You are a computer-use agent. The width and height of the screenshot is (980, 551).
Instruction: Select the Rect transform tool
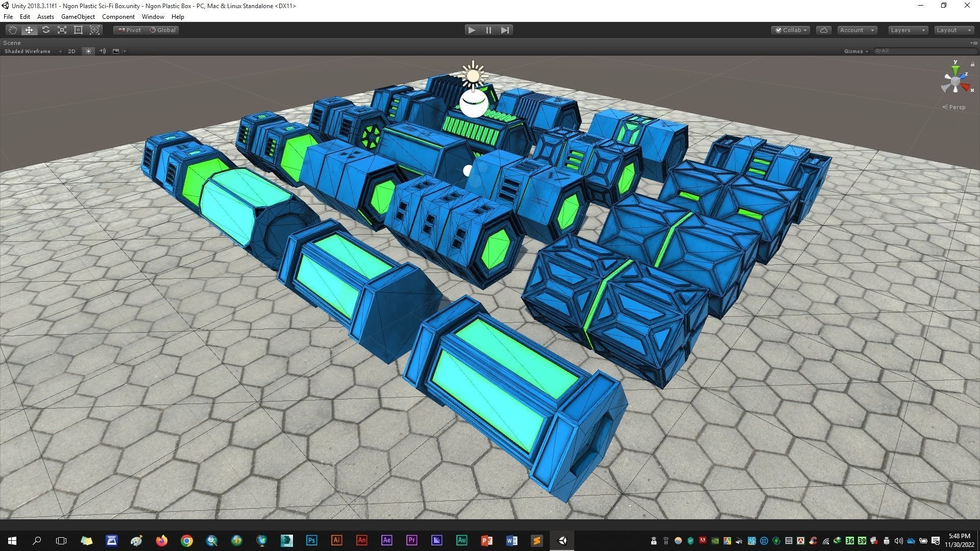coord(78,30)
